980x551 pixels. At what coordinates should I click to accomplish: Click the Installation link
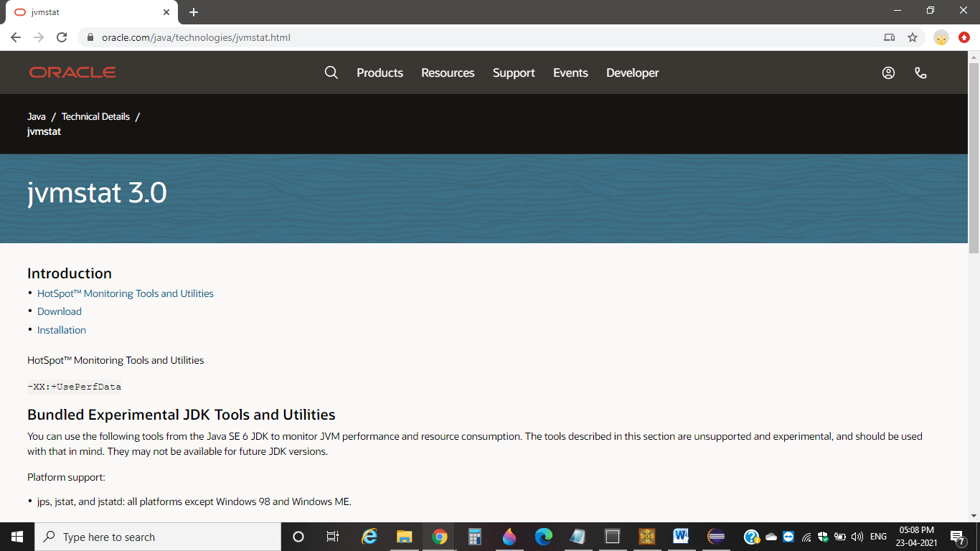(62, 330)
